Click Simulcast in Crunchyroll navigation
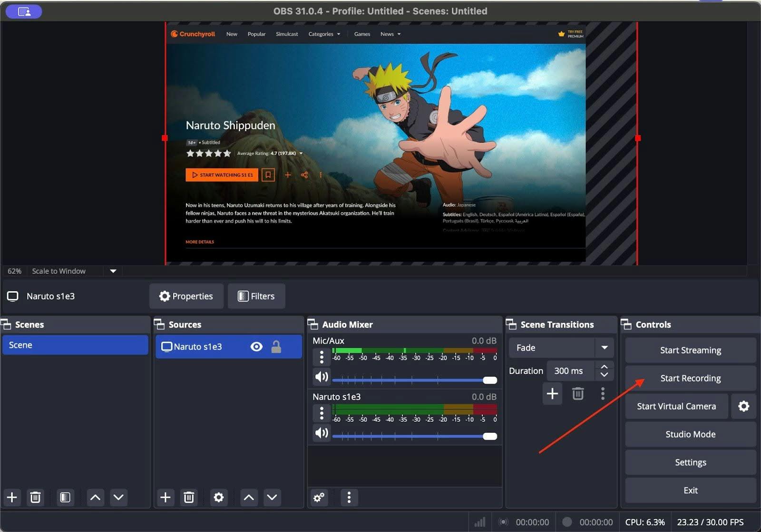Image resolution: width=761 pixels, height=532 pixels. [x=287, y=34]
